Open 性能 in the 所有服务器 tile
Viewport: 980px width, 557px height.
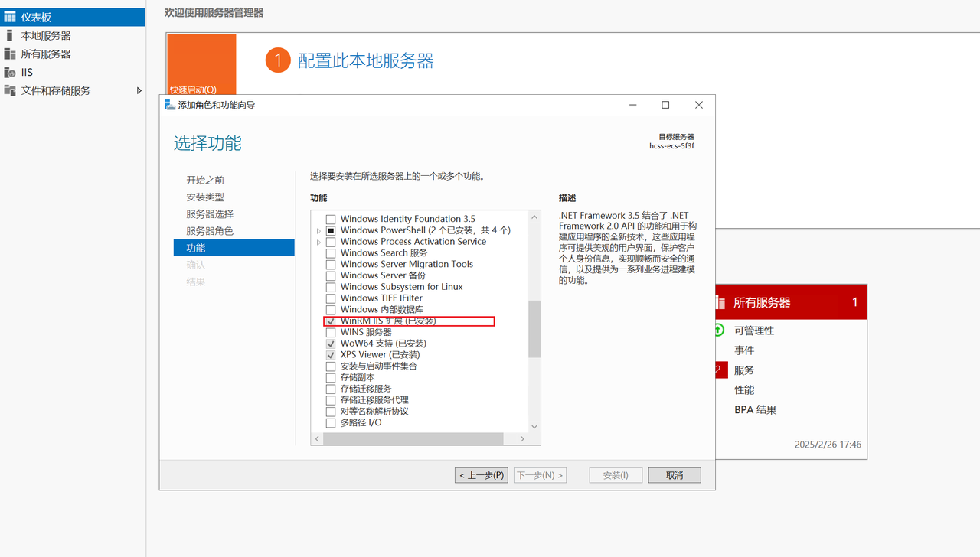coord(744,390)
